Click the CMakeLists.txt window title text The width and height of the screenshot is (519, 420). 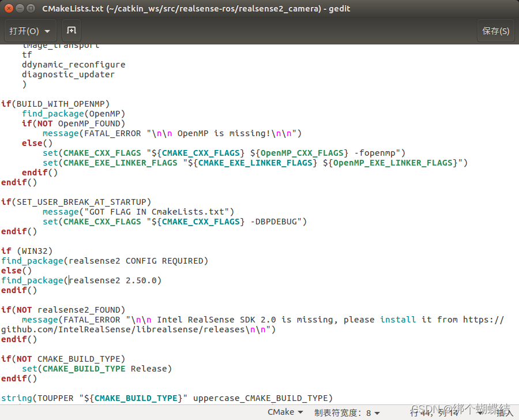coord(196,9)
